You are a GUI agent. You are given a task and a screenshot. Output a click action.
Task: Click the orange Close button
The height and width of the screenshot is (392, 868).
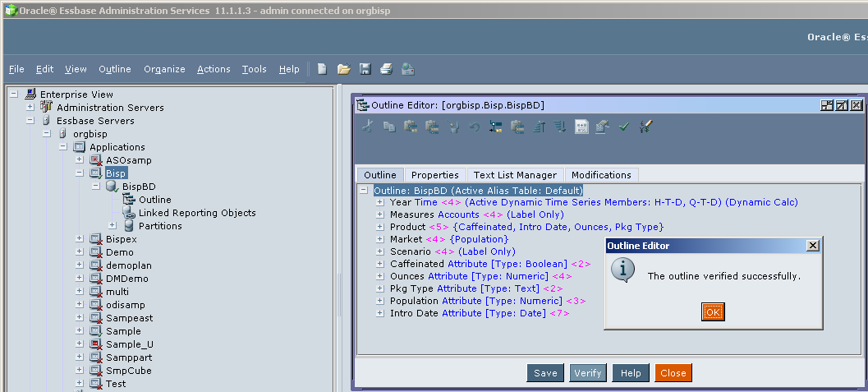tap(673, 373)
